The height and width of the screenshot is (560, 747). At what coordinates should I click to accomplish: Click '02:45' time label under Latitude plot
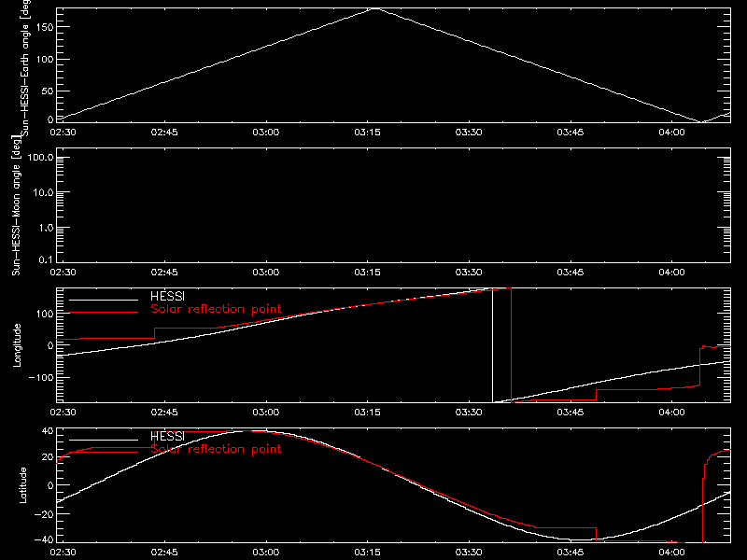tap(164, 552)
